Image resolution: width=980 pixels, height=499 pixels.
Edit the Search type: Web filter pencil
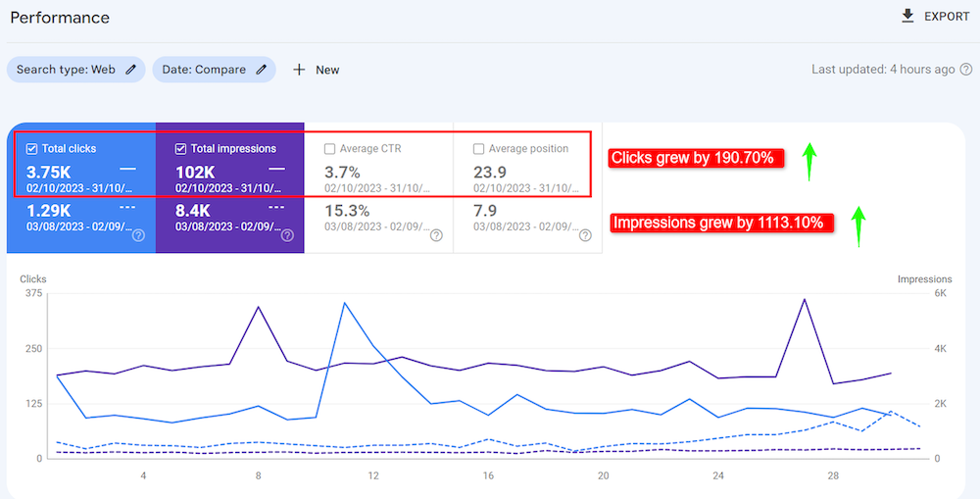130,70
